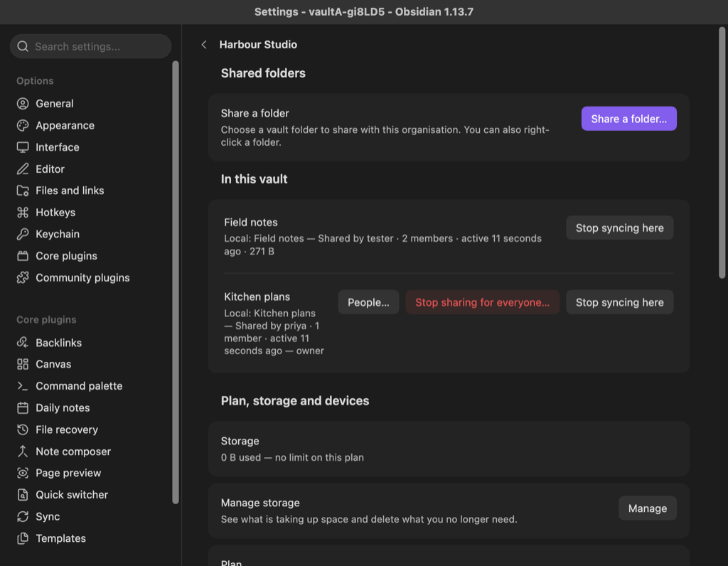Viewport: 728px width, 566px height.
Task: Click the Templates copy icon
Action: click(23, 538)
